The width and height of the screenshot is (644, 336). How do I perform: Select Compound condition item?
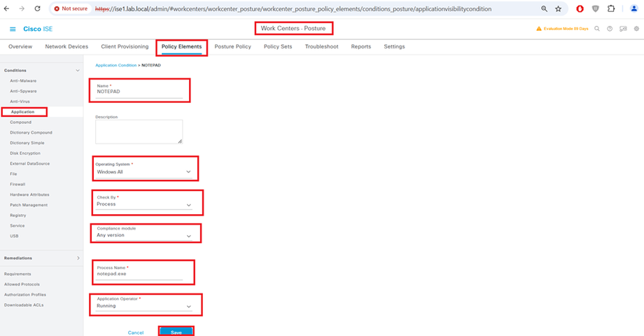coord(20,122)
